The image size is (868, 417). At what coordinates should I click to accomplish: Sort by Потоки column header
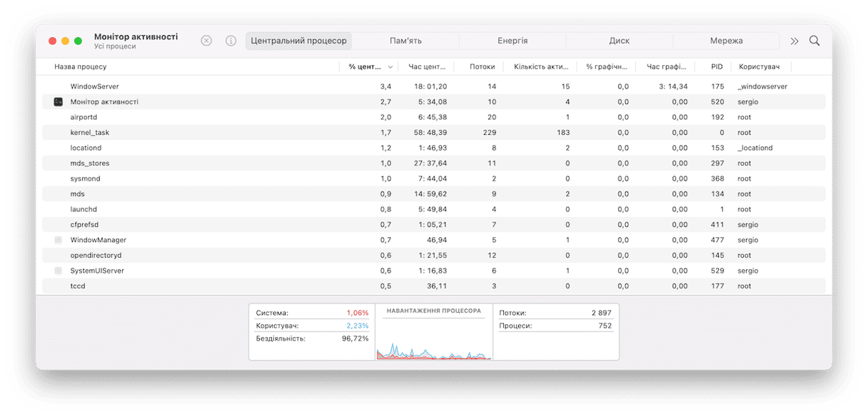tap(482, 66)
